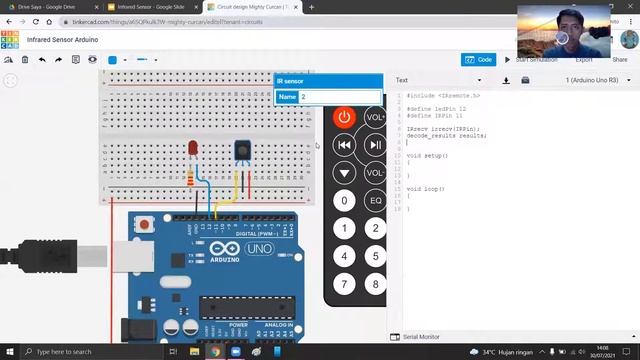Viewport: 640px width, 360px height.
Task: Click the download code icon
Action: tap(506, 80)
